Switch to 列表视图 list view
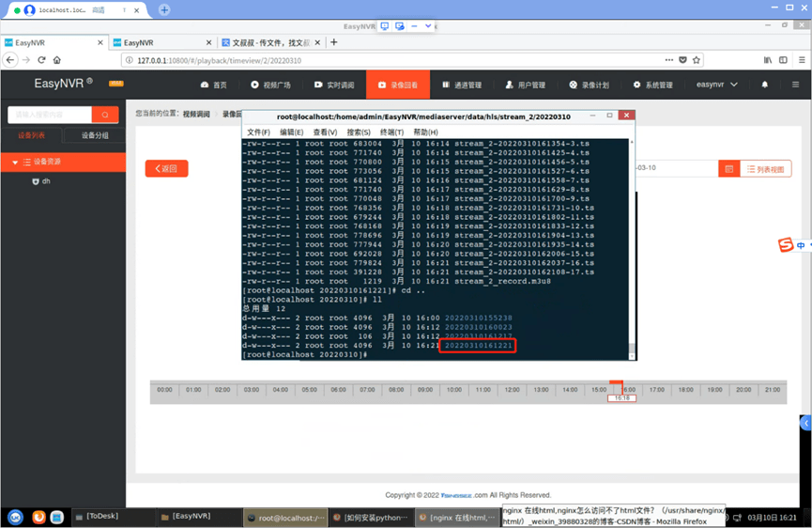This screenshot has width=812, height=528. (x=765, y=169)
